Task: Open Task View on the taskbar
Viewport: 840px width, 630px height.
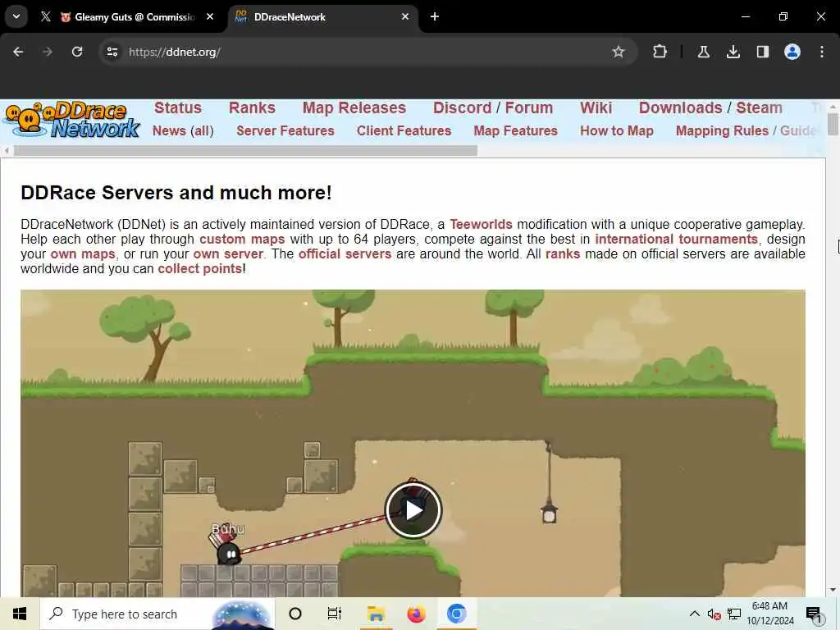Action: click(335, 614)
